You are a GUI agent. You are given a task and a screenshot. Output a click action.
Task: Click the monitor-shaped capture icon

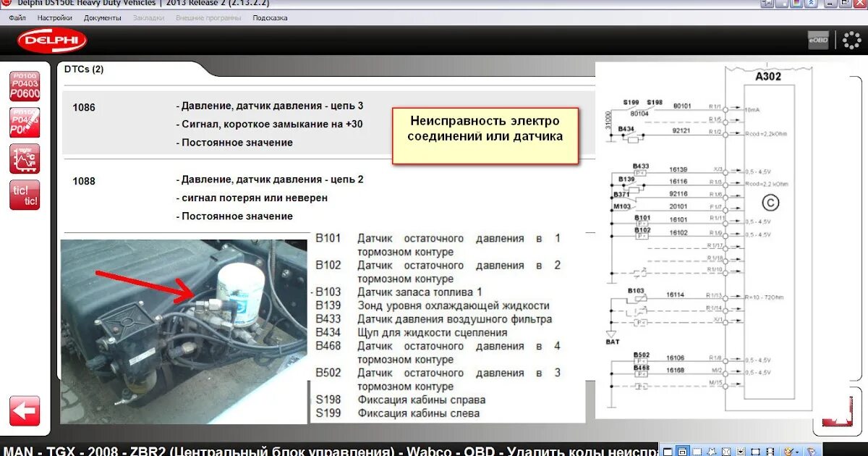pyautogui.click(x=755, y=452)
